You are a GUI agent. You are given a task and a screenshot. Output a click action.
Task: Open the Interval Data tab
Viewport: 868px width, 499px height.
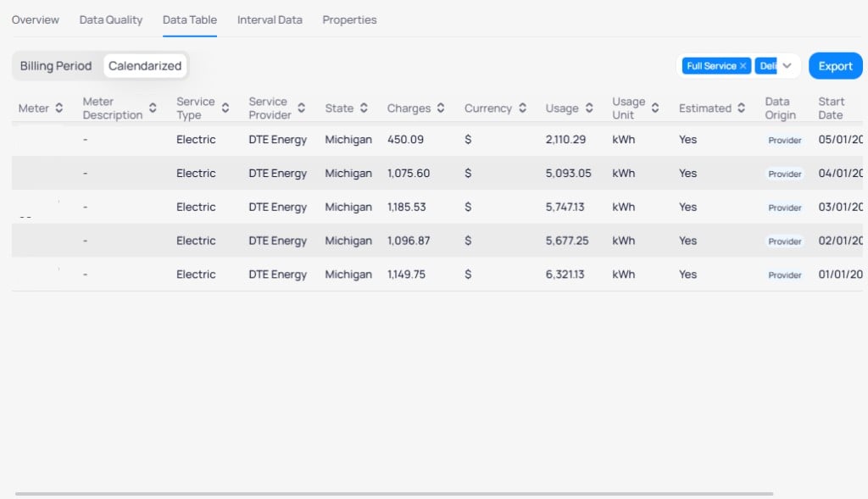[270, 20]
